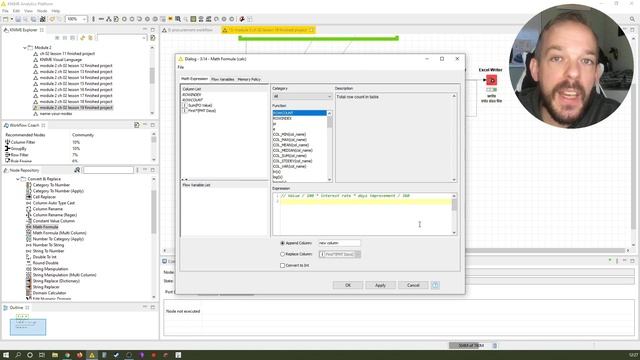640x360 pixels.
Task: Select Round Double in Node Repository
Action: 45,263
